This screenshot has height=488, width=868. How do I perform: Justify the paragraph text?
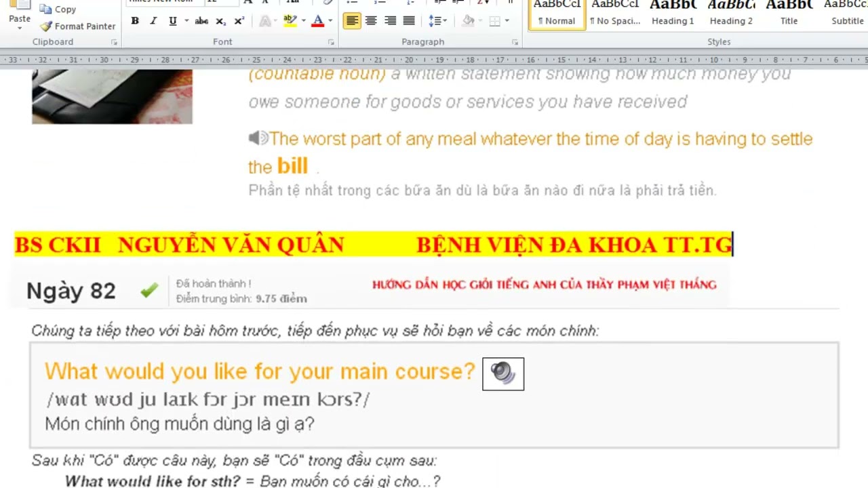[x=409, y=21]
